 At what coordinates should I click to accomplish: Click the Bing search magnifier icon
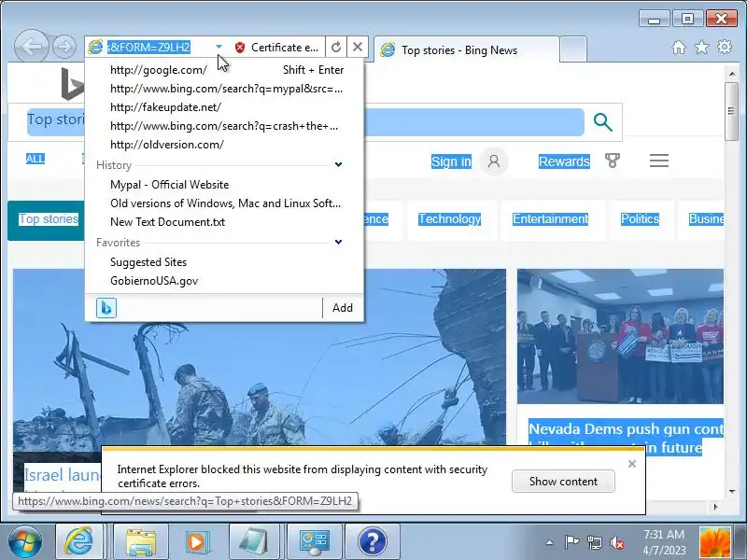pos(602,122)
